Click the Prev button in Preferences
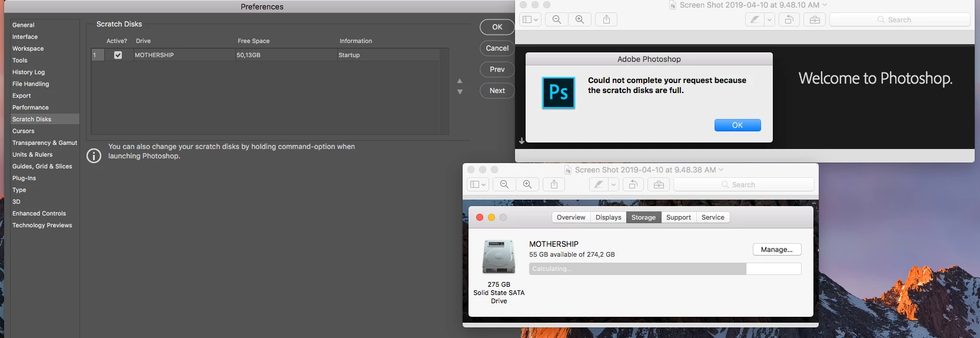Viewport: 980px width, 338px height. (497, 69)
